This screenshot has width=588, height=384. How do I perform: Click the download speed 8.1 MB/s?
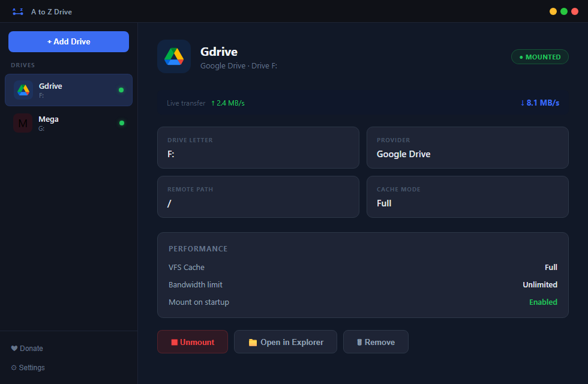(x=539, y=103)
